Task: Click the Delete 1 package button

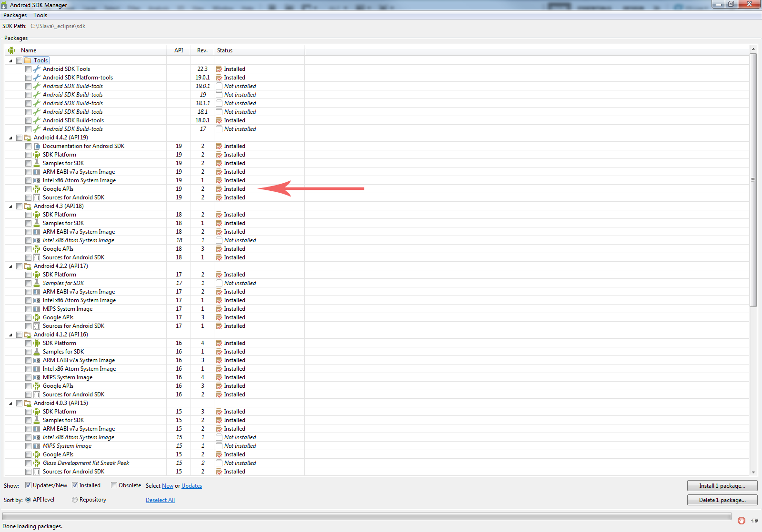Action: pos(722,500)
